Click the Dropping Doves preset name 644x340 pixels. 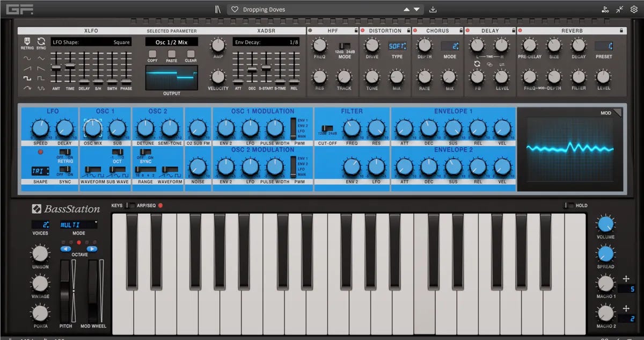[x=264, y=10]
